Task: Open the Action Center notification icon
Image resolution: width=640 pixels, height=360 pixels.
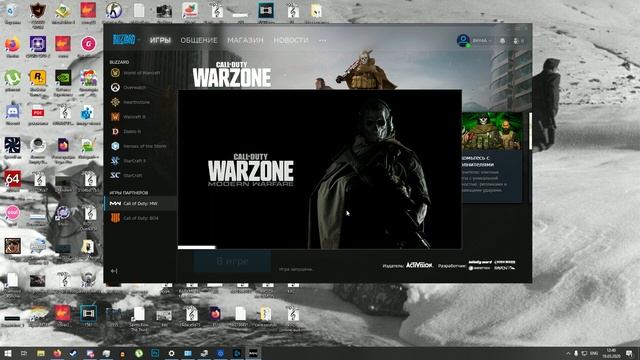Action: point(629,353)
